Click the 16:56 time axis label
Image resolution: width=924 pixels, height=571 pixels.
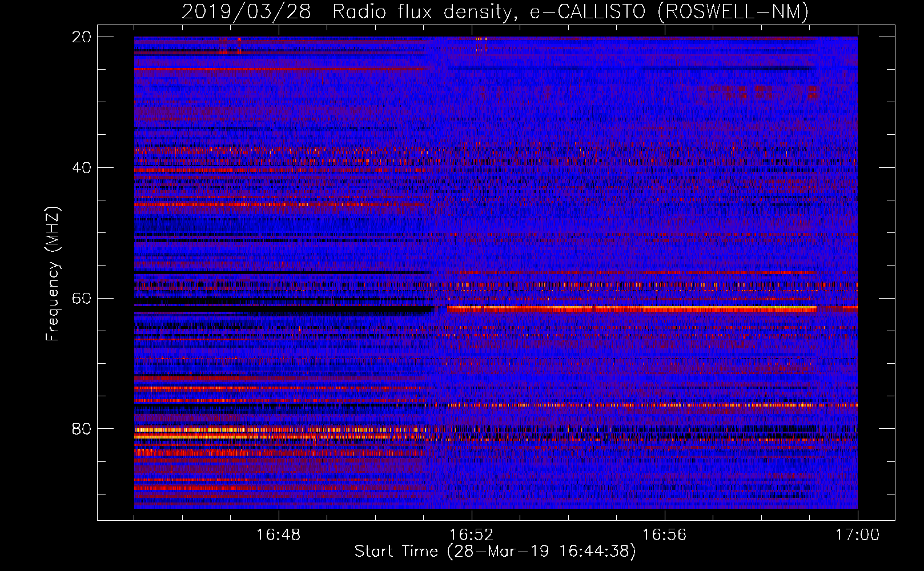tap(664, 535)
